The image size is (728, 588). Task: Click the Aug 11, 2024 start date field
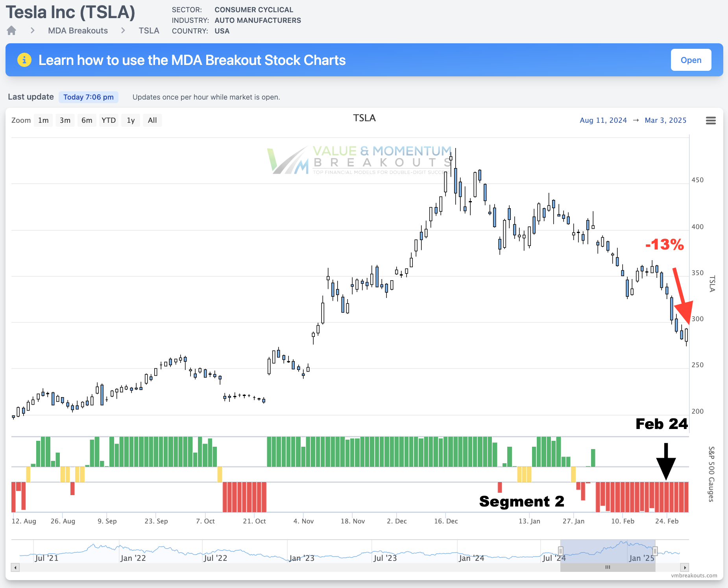tap(603, 120)
